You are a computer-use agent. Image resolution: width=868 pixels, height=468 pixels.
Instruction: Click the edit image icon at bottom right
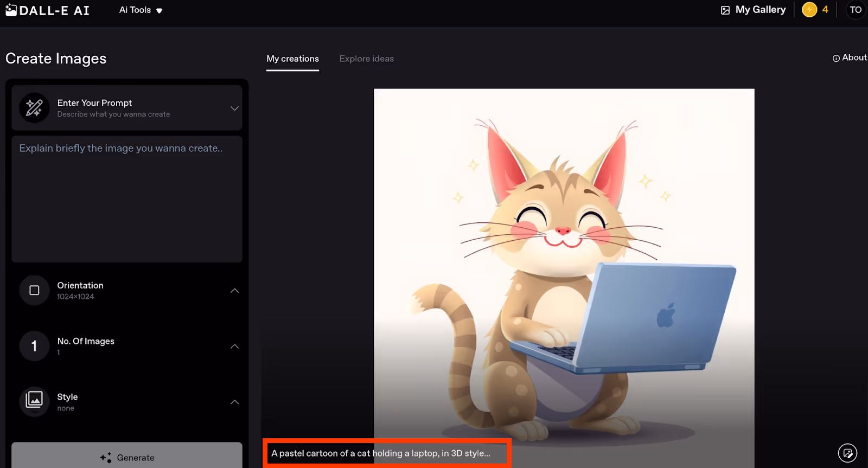[847, 453]
